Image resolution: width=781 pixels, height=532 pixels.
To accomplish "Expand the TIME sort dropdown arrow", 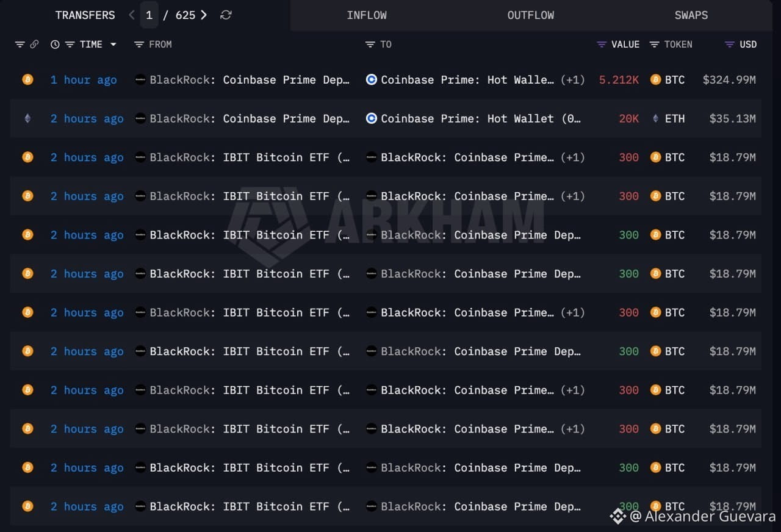I will [x=113, y=45].
